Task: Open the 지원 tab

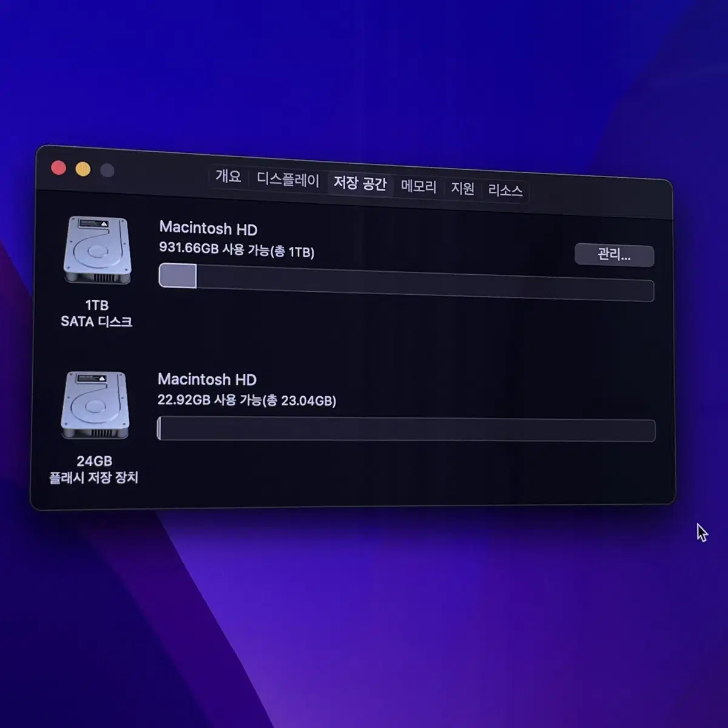Action: (x=462, y=188)
